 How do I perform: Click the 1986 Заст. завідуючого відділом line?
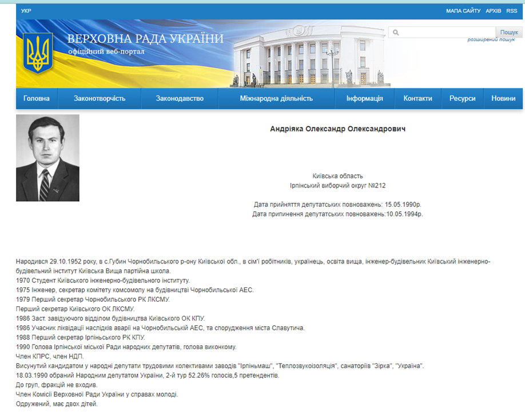tap(110, 318)
